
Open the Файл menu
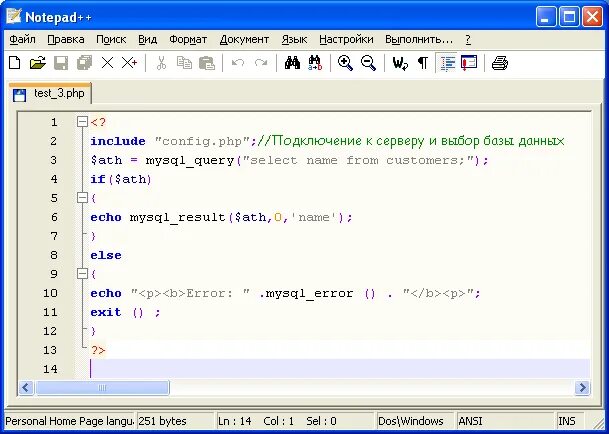[22, 40]
